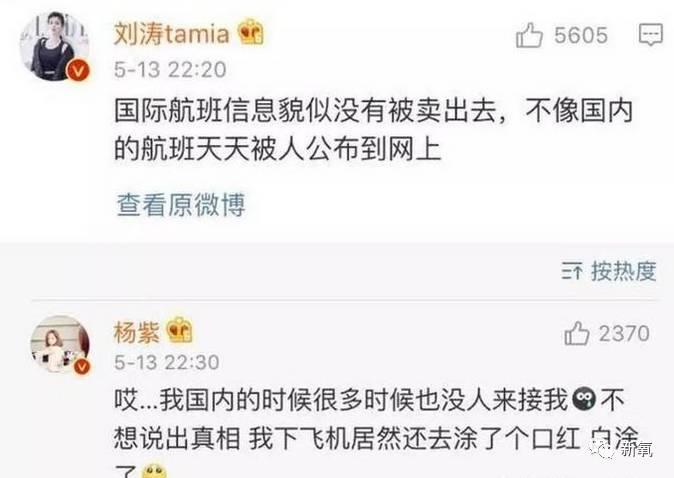This screenshot has height=478, width=674.
Task: Tap the verified V badge on 刘涛's avatar
Action: 78,70
